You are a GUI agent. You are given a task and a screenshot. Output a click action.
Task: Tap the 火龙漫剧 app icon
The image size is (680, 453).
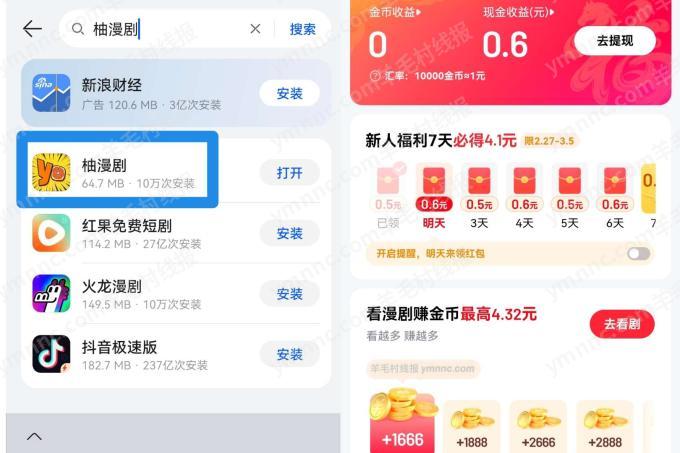pos(51,293)
